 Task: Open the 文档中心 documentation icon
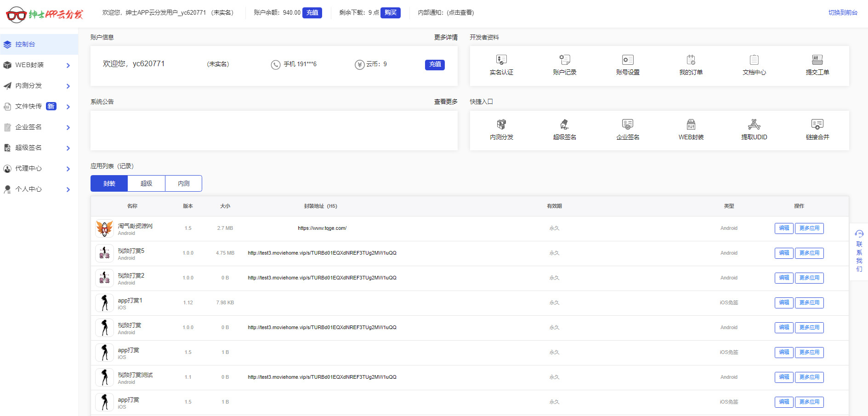(754, 60)
